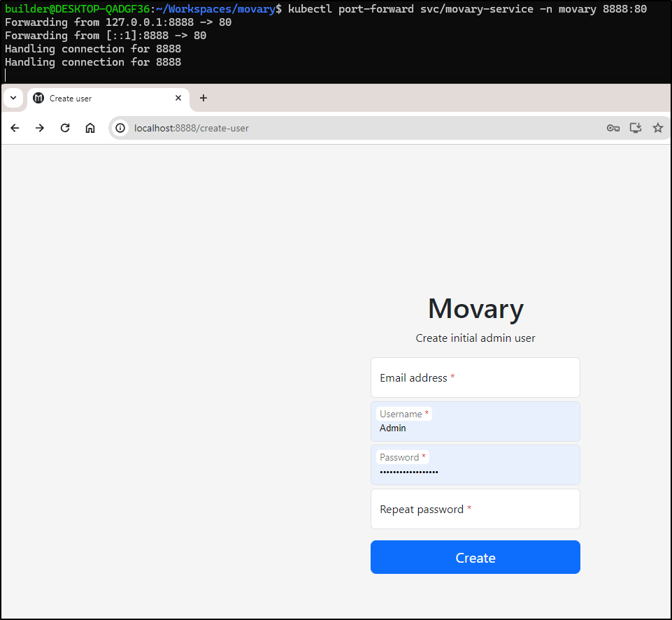This screenshot has height=620, width=672.
Task: Bookmark this page with the star
Action: click(x=658, y=128)
